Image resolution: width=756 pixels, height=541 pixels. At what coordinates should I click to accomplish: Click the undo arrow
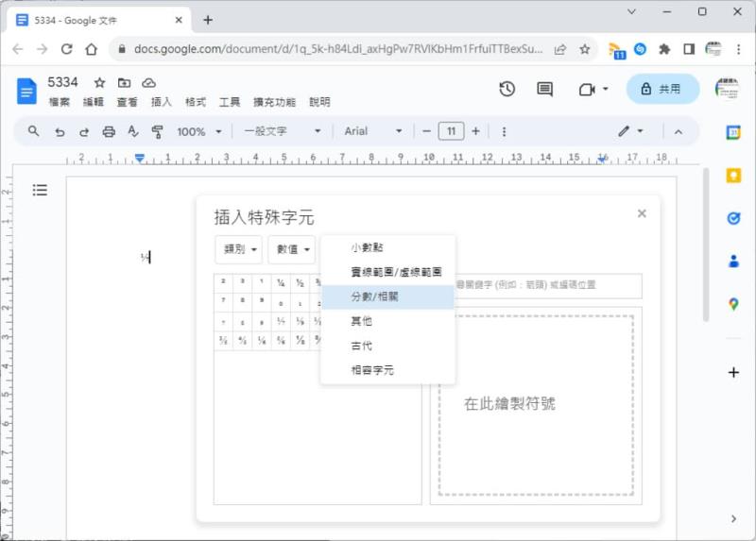pos(60,131)
